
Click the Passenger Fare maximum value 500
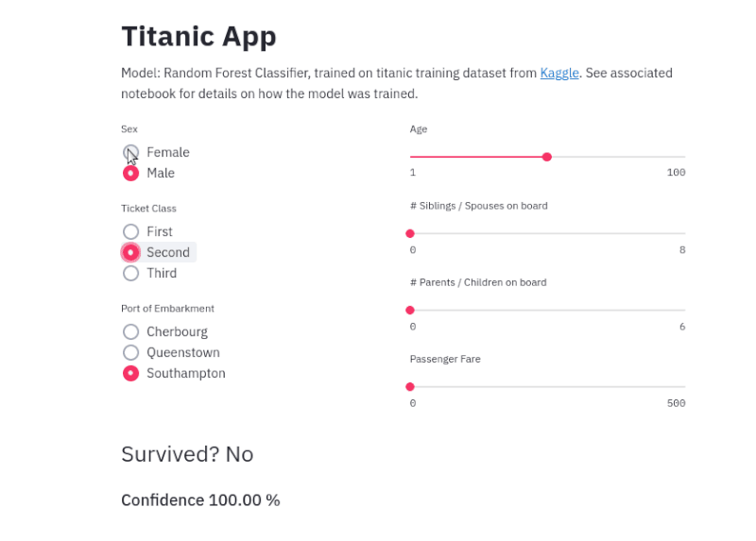click(676, 403)
